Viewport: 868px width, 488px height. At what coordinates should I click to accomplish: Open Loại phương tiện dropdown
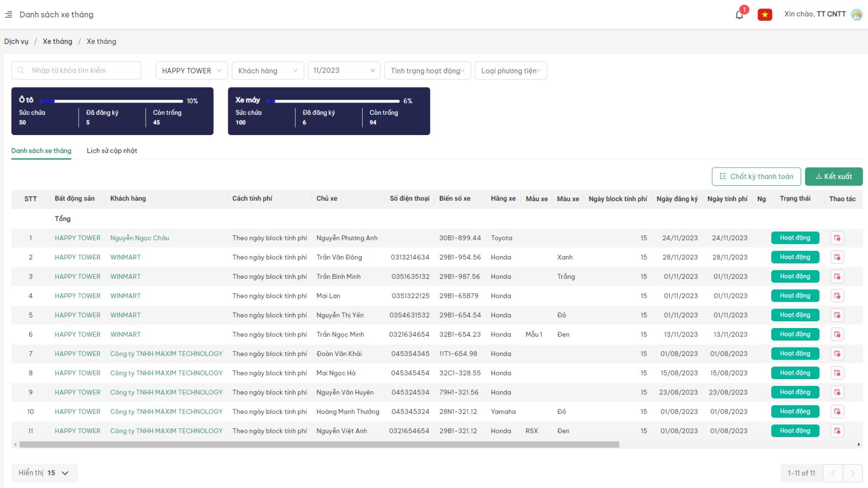click(511, 70)
